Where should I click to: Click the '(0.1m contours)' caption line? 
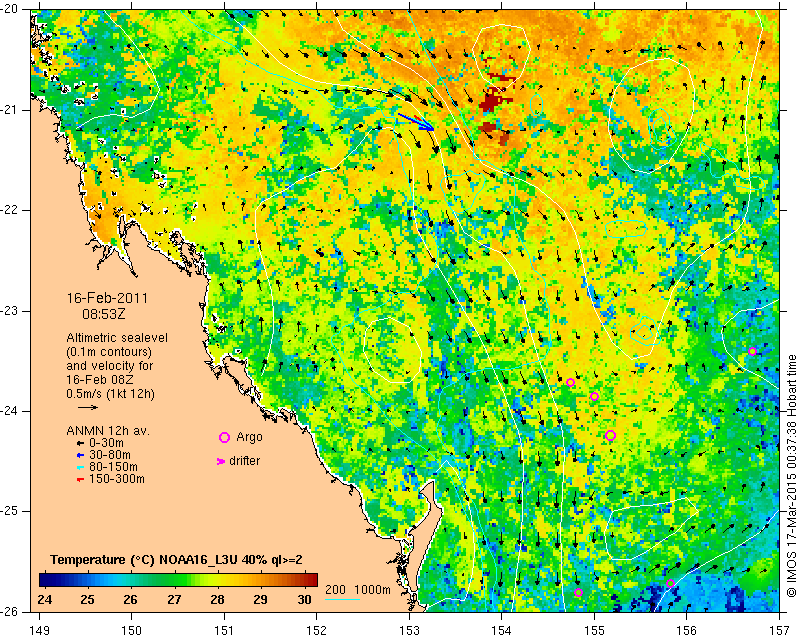[x=109, y=352]
